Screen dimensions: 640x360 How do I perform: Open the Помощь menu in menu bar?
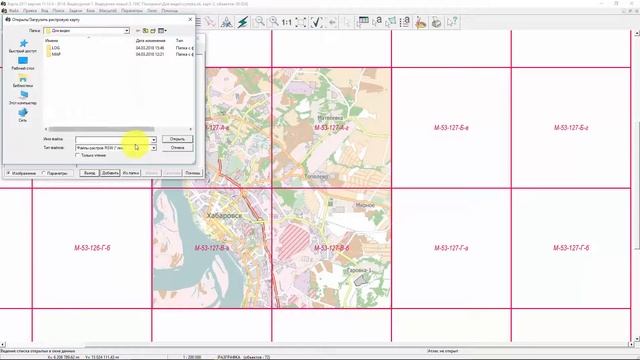(x=169, y=11)
